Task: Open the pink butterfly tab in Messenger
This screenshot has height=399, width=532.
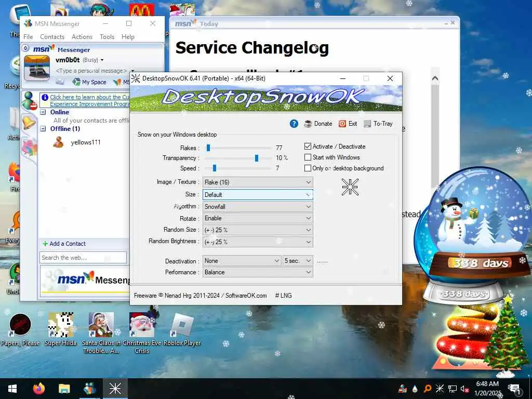Action: pyautogui.click(x=29, y=147)
